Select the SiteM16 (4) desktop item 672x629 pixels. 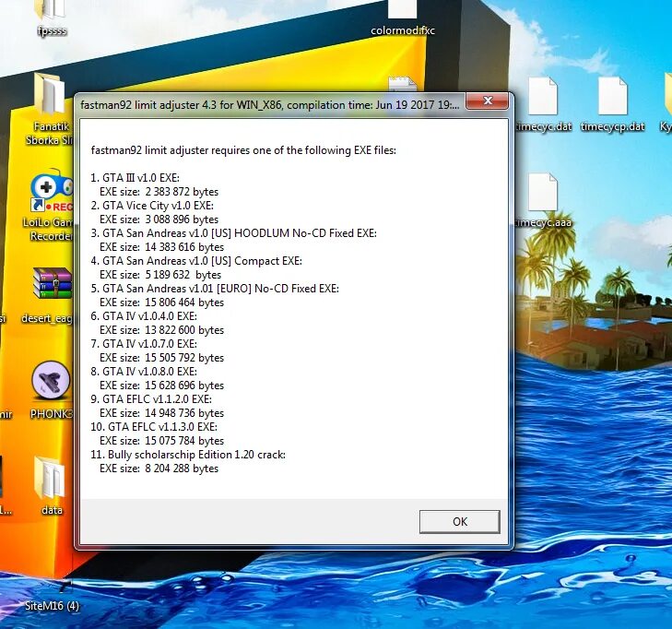52,605
